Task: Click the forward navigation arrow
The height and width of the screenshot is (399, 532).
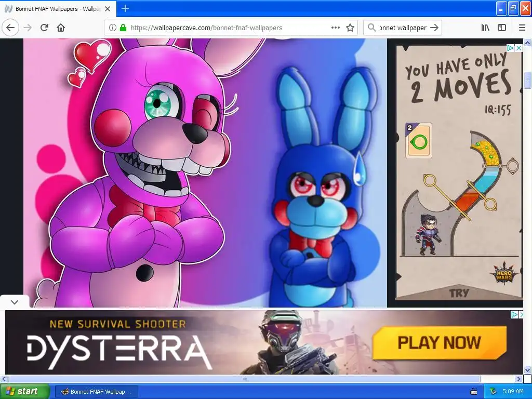Action: tap(28, 28)
